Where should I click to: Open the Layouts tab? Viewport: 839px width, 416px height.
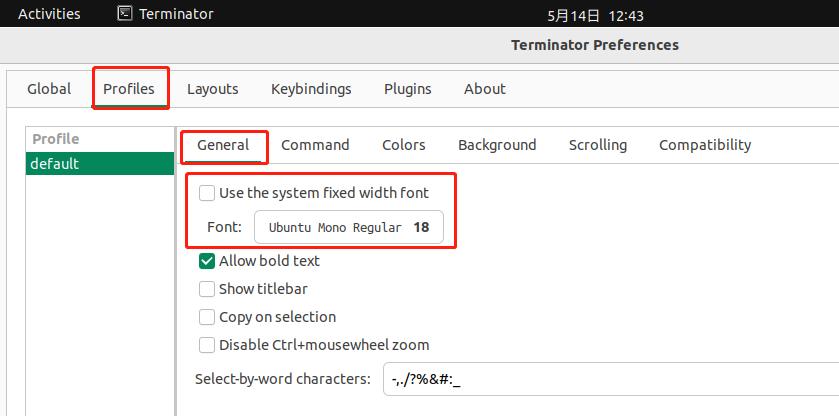[212, 89]
